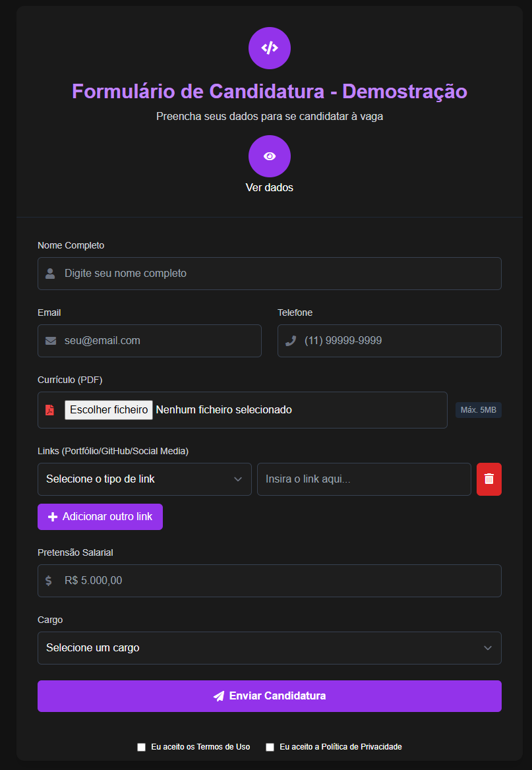Open the Selecione o tipo de link dropdown
Viewport: 532px width, 770px height.
pyautogui.click(x=144, y=479)
